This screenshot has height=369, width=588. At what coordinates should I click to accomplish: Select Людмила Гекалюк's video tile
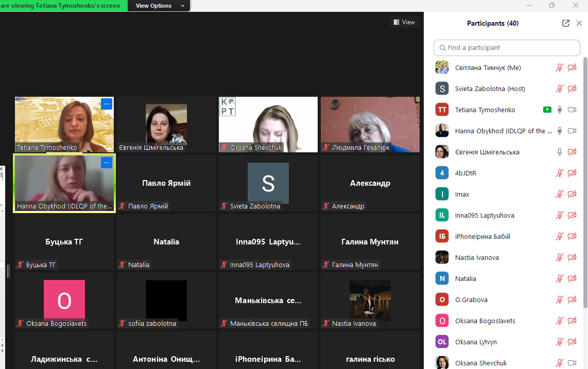point(370,125)
